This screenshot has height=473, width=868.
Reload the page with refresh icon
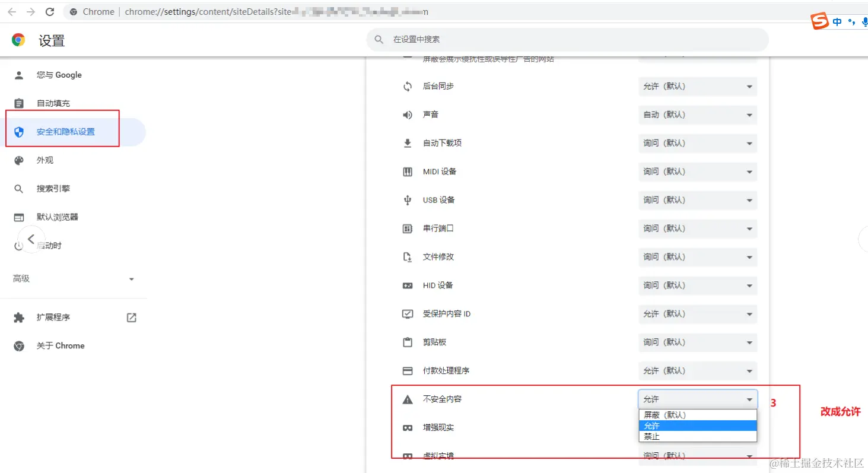[50, 12]
